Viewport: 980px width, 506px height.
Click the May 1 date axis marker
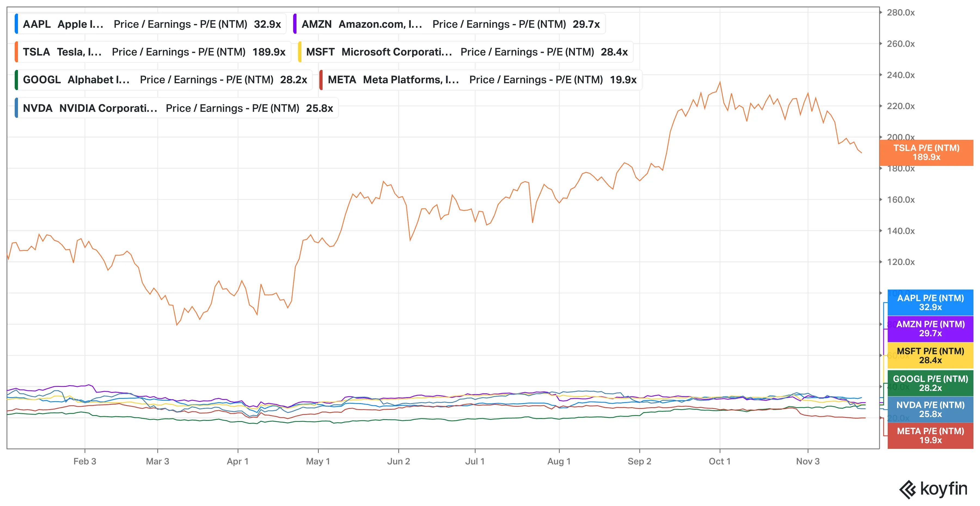click(318, 461)
